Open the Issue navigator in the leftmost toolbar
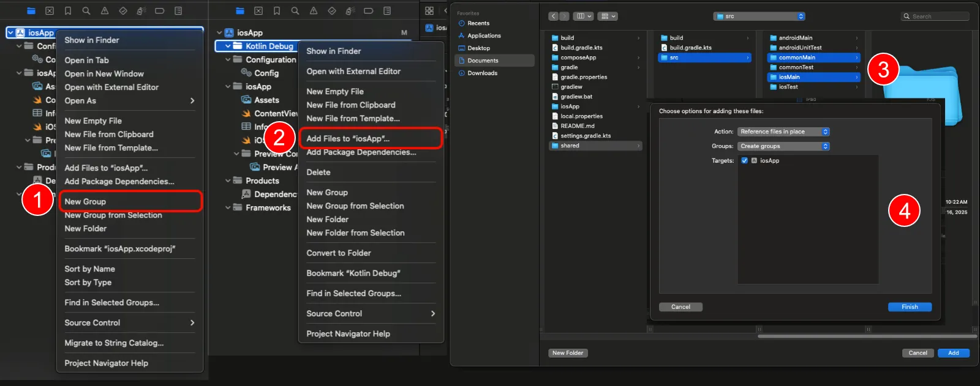The width and height of the screenshot is (980, 386). [105, 11]
